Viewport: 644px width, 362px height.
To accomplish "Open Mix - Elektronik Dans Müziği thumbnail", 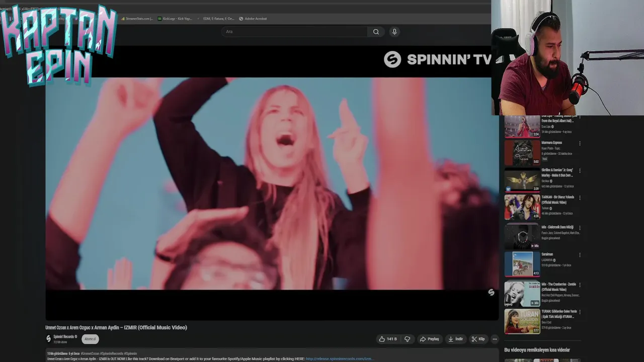I will coord(522,236).
